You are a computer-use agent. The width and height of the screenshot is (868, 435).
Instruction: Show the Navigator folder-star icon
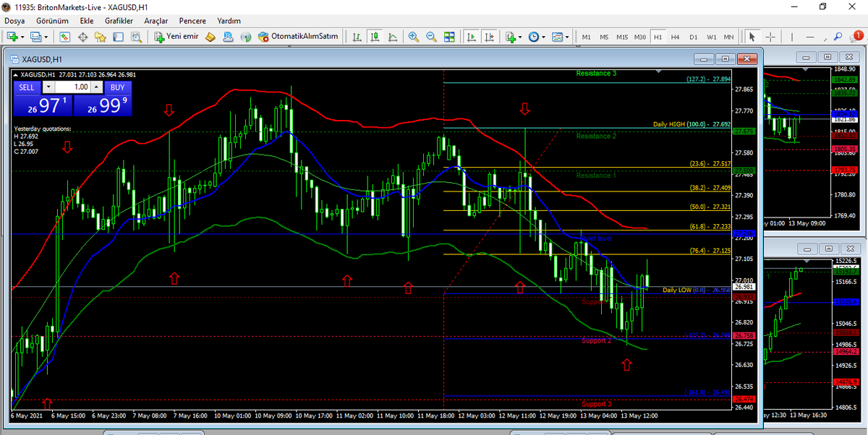101,36
